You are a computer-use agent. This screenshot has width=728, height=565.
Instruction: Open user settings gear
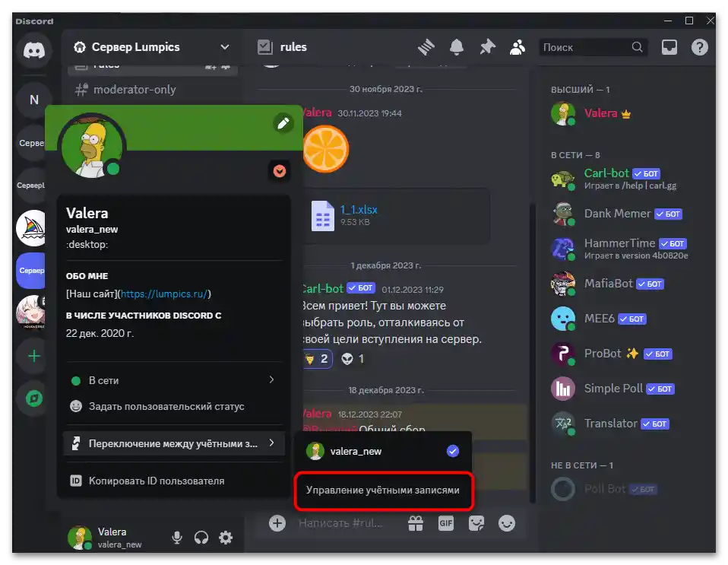(x=226, y=538)
